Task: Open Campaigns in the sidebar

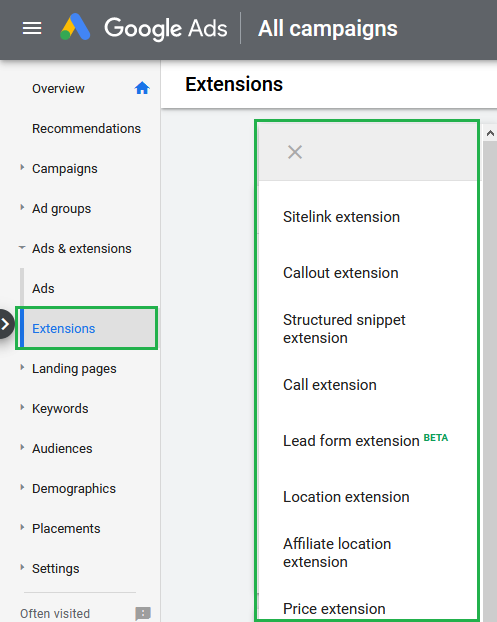Action: click(x=65, y=169)
